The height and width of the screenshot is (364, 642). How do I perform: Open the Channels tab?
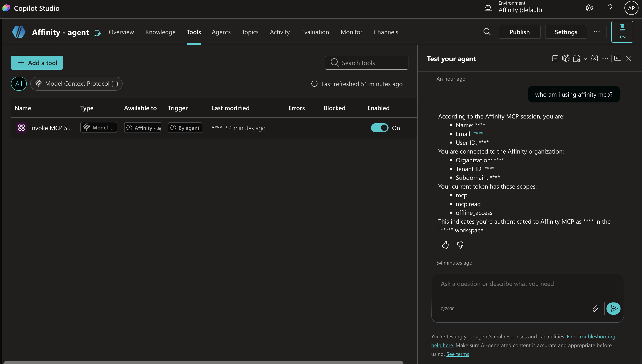pyautogui.click(x=386, y=32)
